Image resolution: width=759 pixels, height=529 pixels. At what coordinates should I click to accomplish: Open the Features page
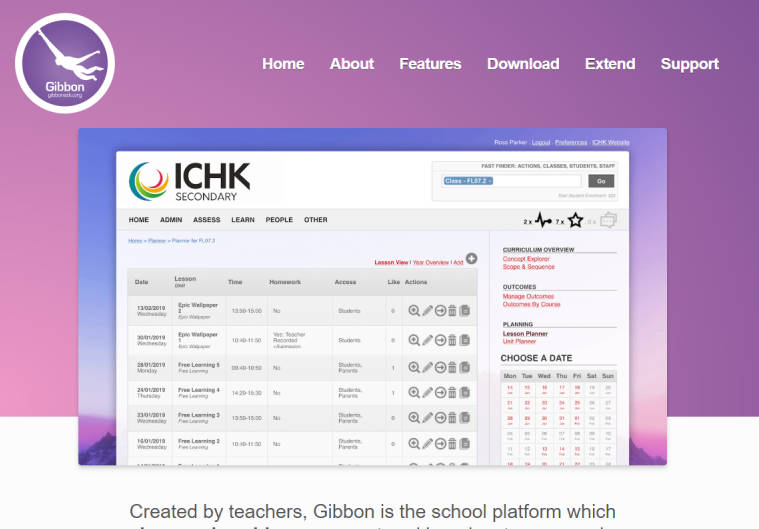tap(430, 63)
